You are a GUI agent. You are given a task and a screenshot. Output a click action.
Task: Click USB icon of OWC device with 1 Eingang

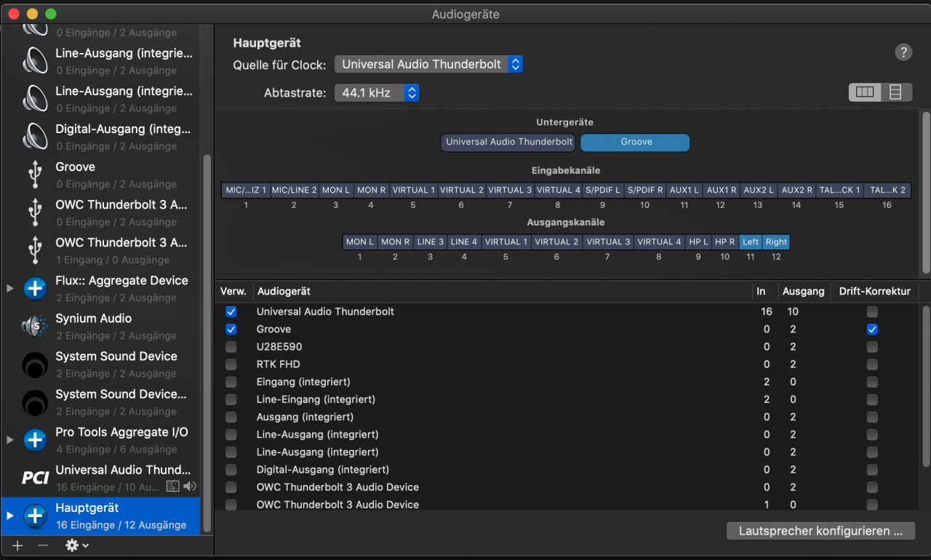click(x=35, y=251)
